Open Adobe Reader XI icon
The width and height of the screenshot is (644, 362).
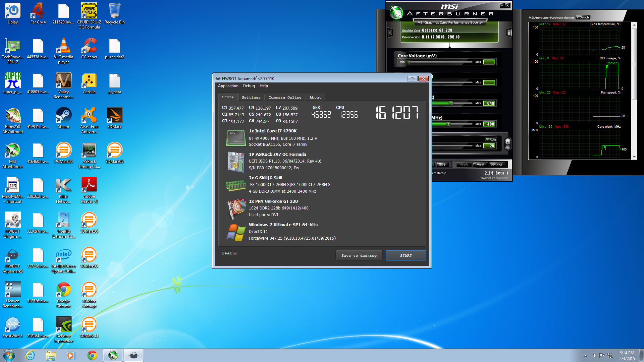[x=89, y=190]
